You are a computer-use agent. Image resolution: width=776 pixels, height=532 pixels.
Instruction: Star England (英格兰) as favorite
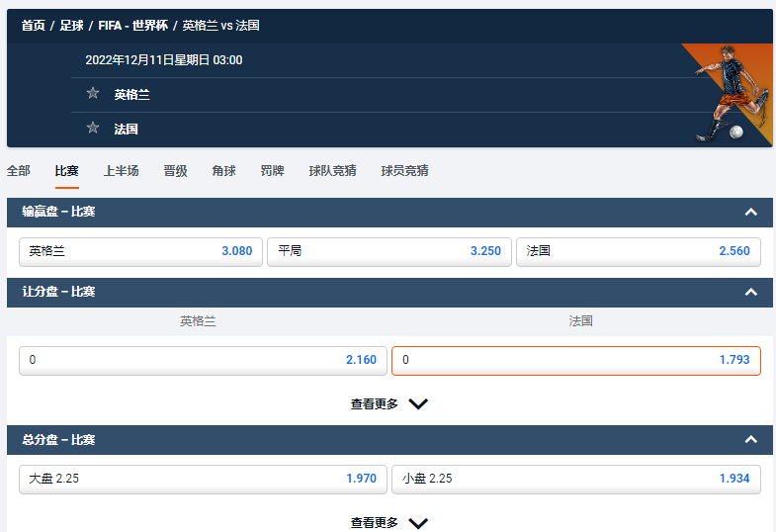[x=93, y=94]
